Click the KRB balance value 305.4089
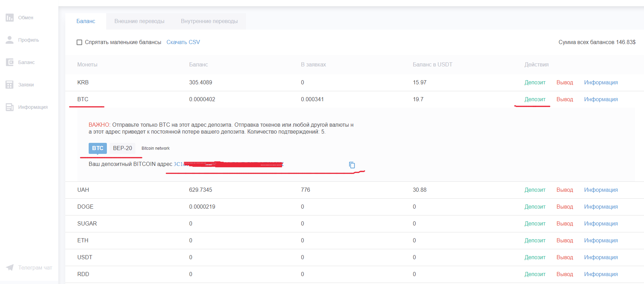 201,83
